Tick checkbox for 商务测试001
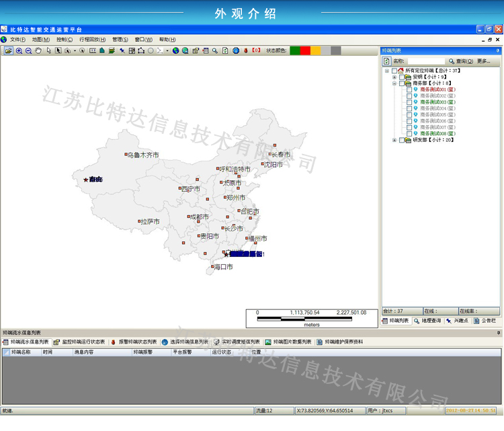This screenshot has height=431, width=504. tap(409, 89)
